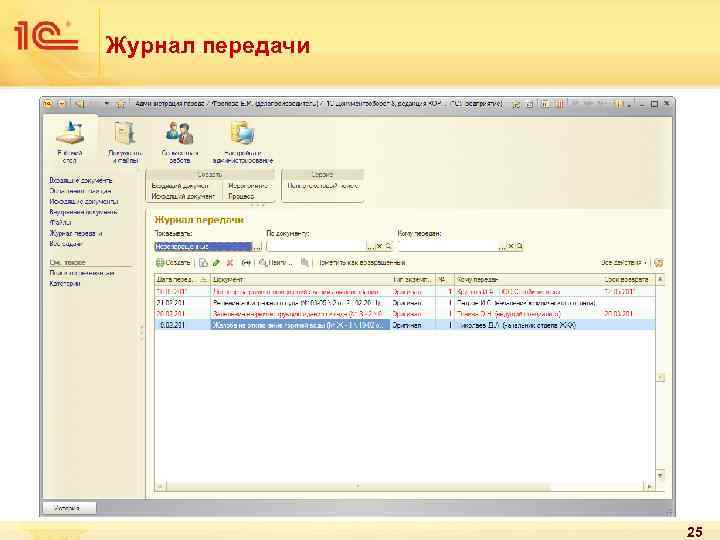Click the Найти... search button
The height and width of the screenshot is (540, 720).
click(276, 263)
